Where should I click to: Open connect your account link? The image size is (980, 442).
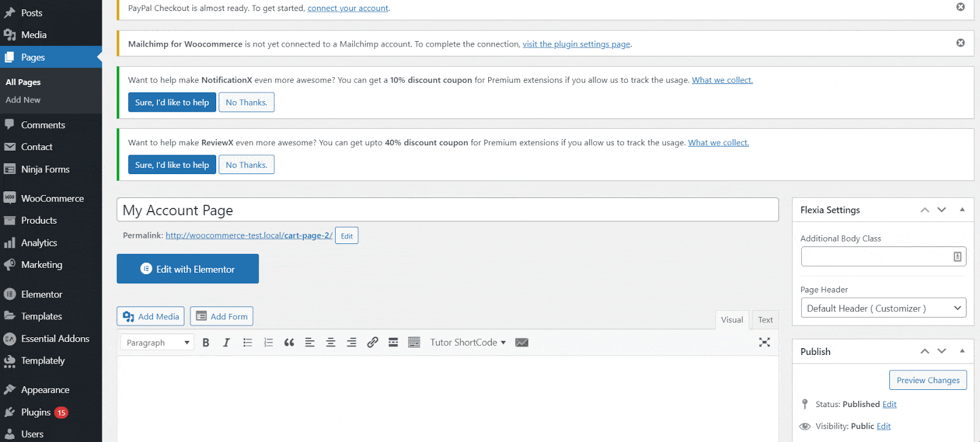[x=348, y=9]
